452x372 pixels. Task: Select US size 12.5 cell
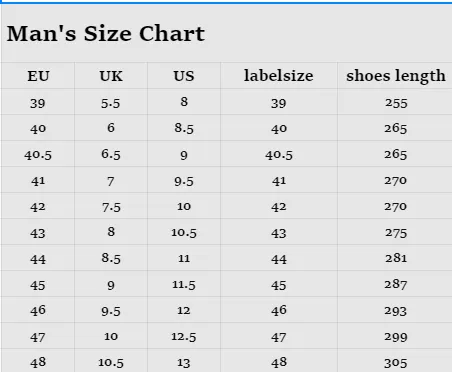point(184,336)
